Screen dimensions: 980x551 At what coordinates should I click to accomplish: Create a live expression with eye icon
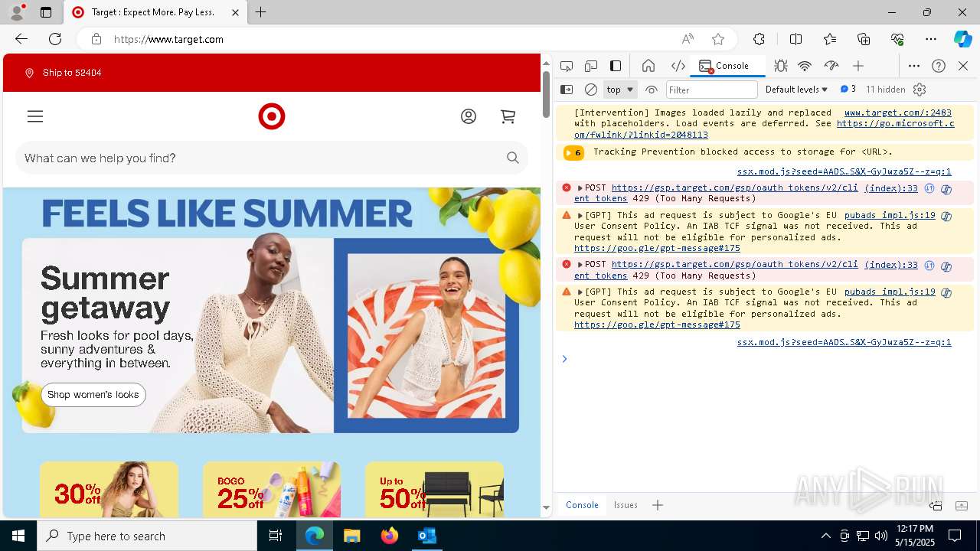[x=652, y=90]
